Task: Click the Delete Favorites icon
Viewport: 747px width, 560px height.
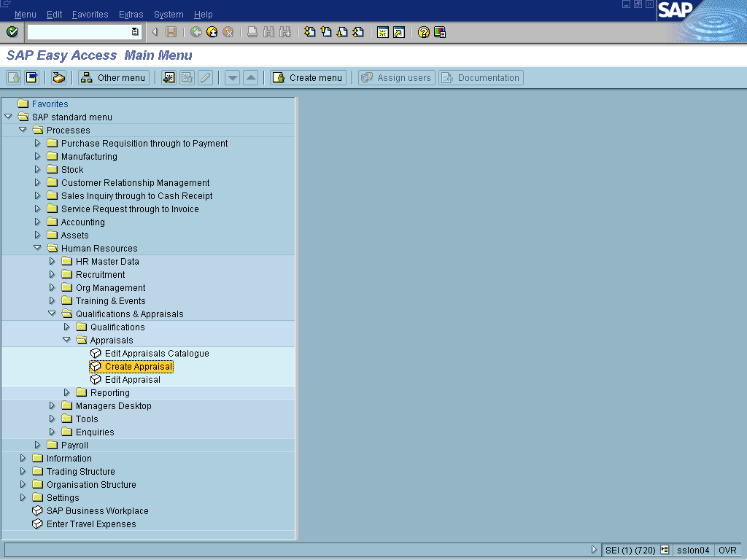Action: 187,77
